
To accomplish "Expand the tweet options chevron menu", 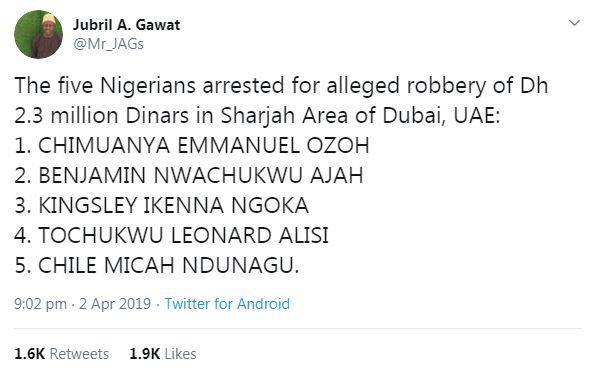I will click(574, 23).
